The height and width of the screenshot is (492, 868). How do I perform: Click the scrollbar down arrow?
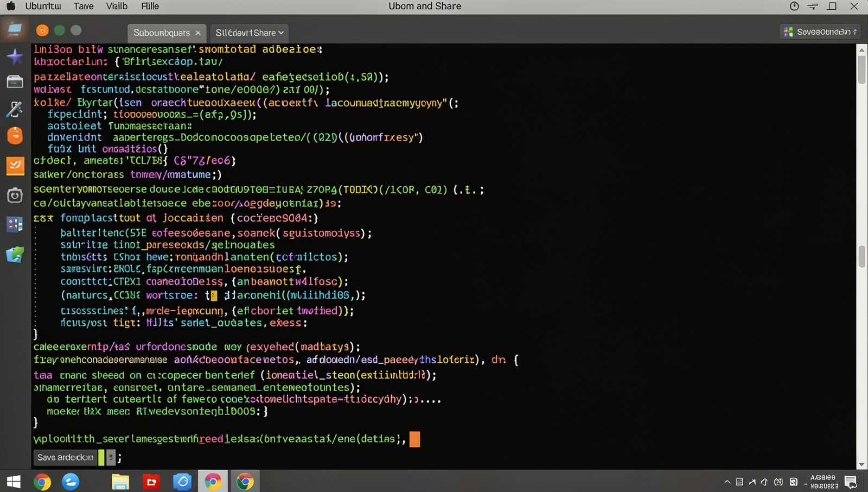pyautogui.click(x=861, y=465)
